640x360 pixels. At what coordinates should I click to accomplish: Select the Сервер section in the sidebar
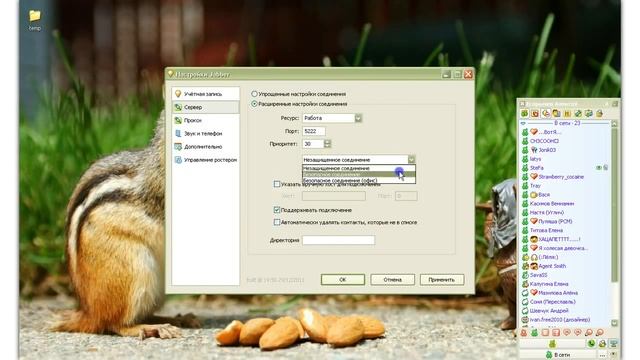point(205,107)
